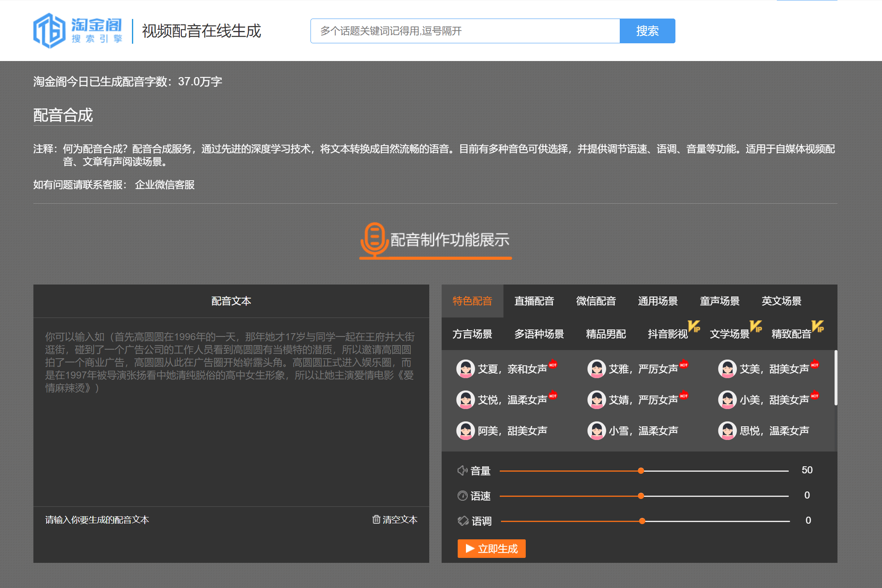Open the VIP 抖音影视 category
Screen dimensions: 882x588
667,334
